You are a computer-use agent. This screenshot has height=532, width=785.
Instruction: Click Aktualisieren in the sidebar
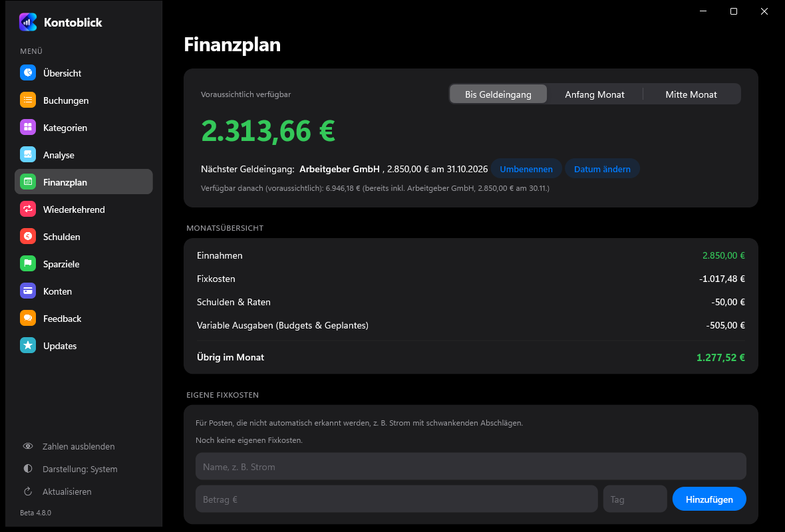click(67, 491)
